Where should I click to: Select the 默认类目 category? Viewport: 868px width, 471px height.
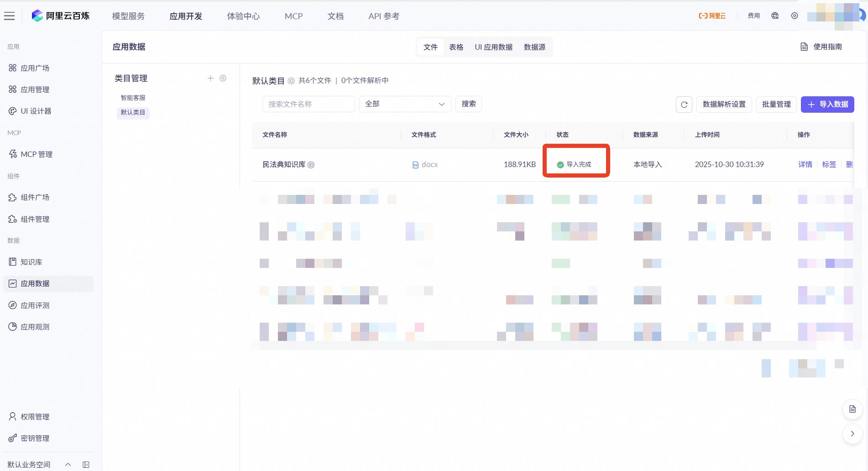click(x=133, y=112)
